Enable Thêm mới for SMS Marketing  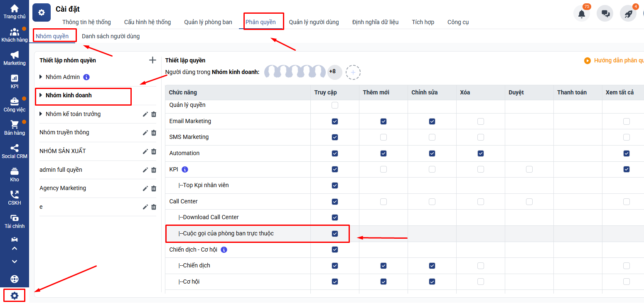click(x=383, y=137)
